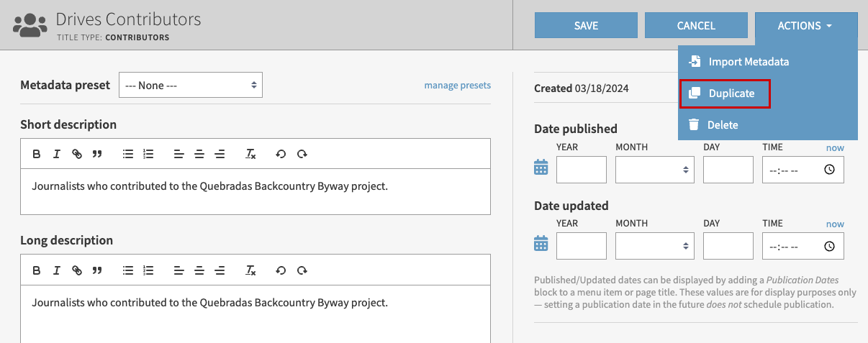Choose Import Metadata from Actions menu
Image resolution: width=868 pixels, height=343 pixels.
tap(749, 62)
